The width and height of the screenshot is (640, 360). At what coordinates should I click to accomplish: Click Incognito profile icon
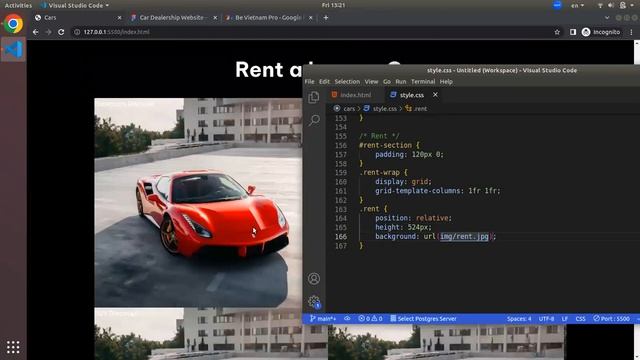(586, 32)
